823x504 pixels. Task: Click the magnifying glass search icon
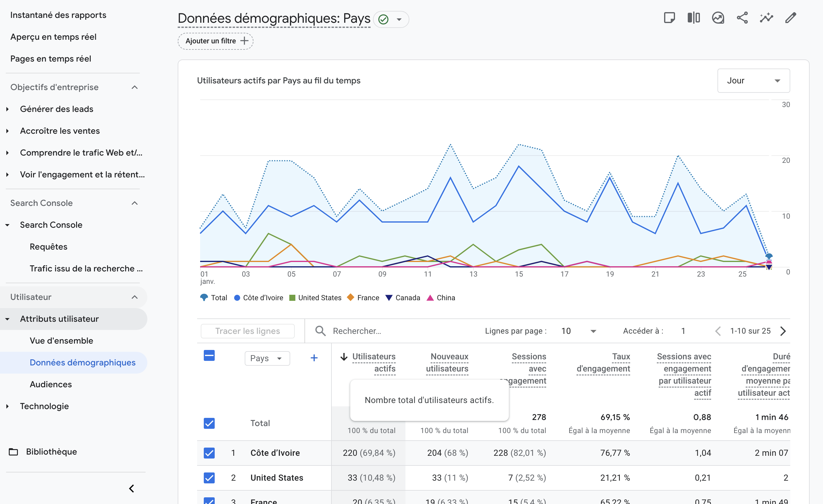tap(320, 331)
